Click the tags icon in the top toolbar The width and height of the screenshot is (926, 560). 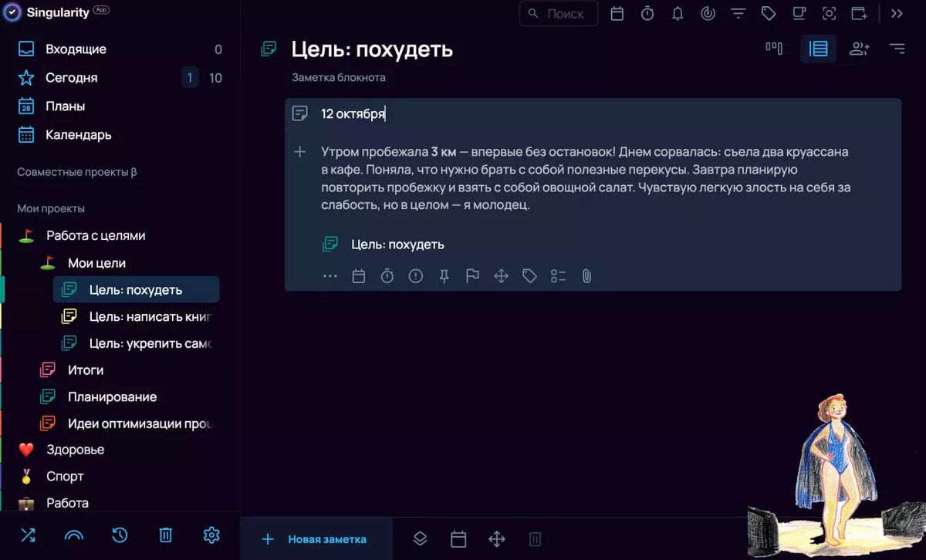coord(768,13)
